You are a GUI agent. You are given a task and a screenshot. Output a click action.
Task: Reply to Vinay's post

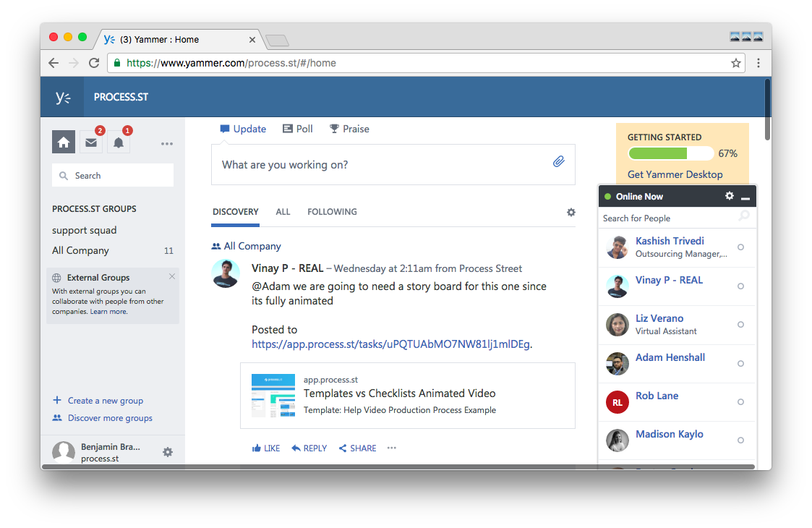309,448
